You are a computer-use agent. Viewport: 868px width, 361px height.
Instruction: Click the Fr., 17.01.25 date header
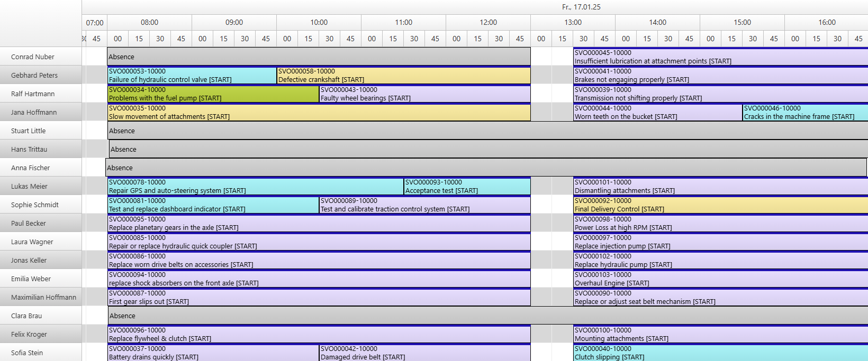[x=581, y=7]
